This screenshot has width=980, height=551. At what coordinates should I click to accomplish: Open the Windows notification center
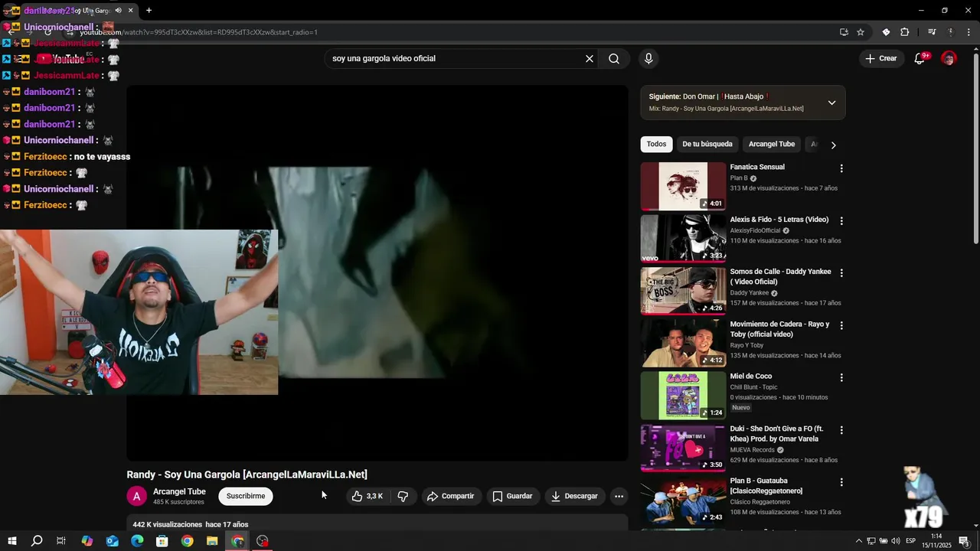pos(965,541)
